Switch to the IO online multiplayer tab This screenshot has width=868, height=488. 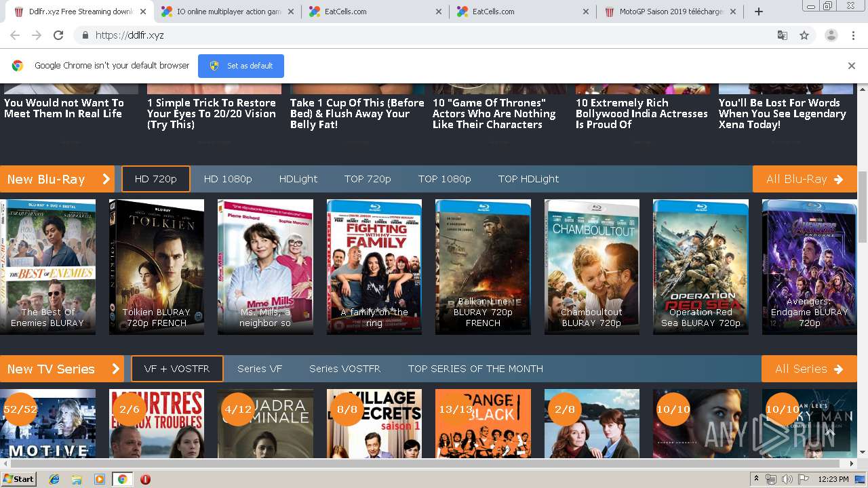[229, 12]
